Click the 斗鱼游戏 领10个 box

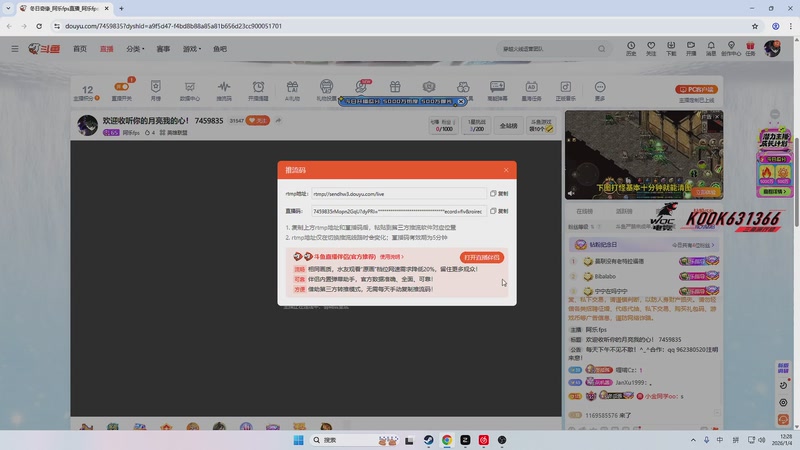(541, 126)
